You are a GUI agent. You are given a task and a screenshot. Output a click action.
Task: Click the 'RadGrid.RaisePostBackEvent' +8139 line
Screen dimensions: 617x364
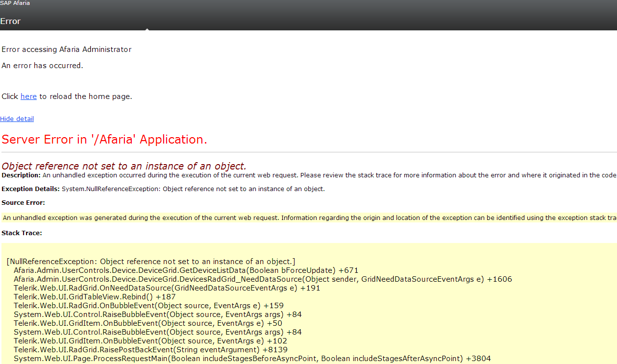pyautogui.click(x=150, y=350)
